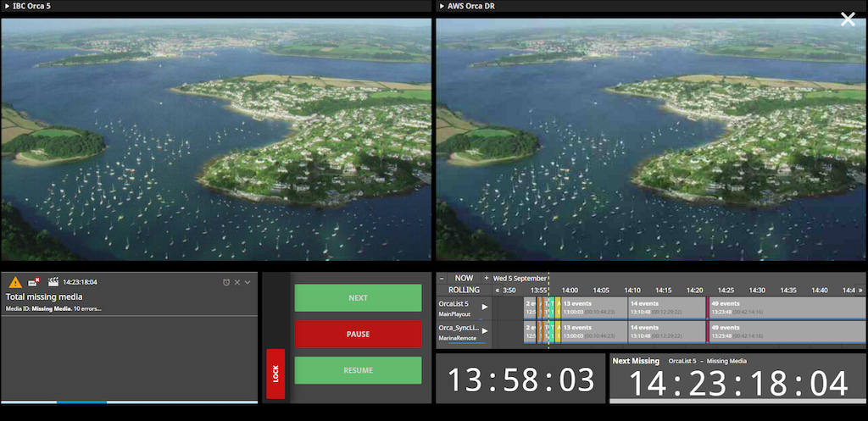Click the green event block in Orca_SyncLi row
The image size is (868, 421).
tap(552, 332)
